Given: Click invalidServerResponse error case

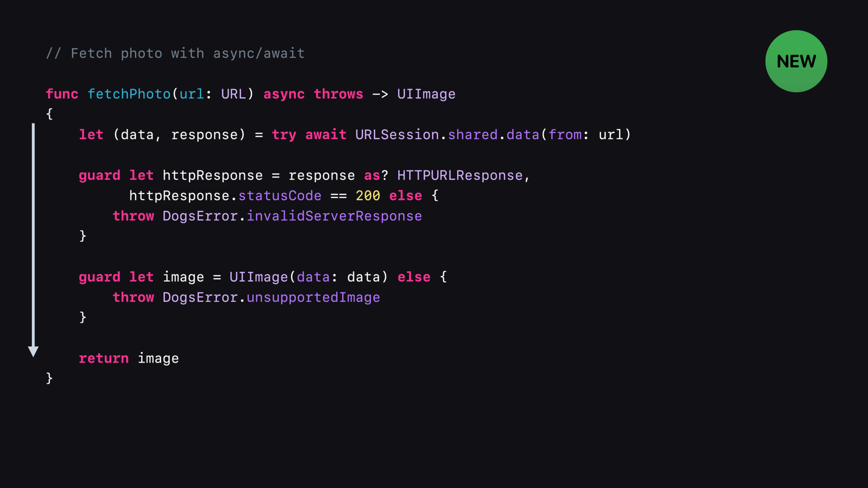Looking at the screenshot, I should (334, 216).
